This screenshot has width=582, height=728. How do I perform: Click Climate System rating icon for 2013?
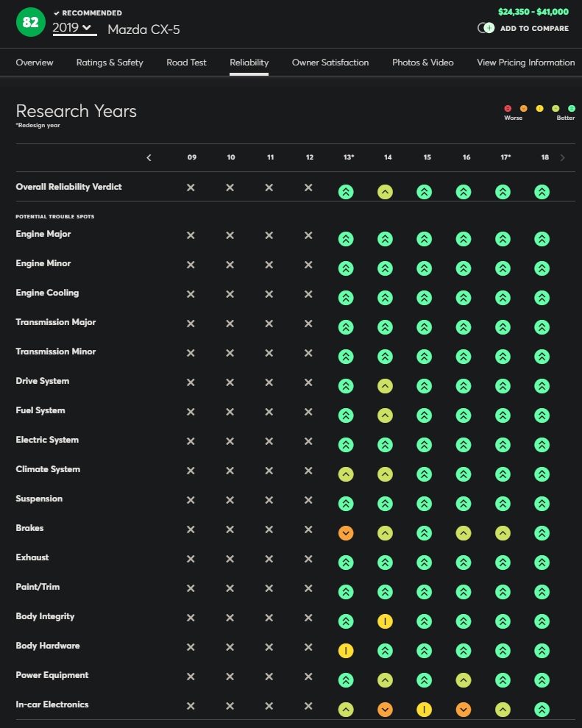(346, 474)
